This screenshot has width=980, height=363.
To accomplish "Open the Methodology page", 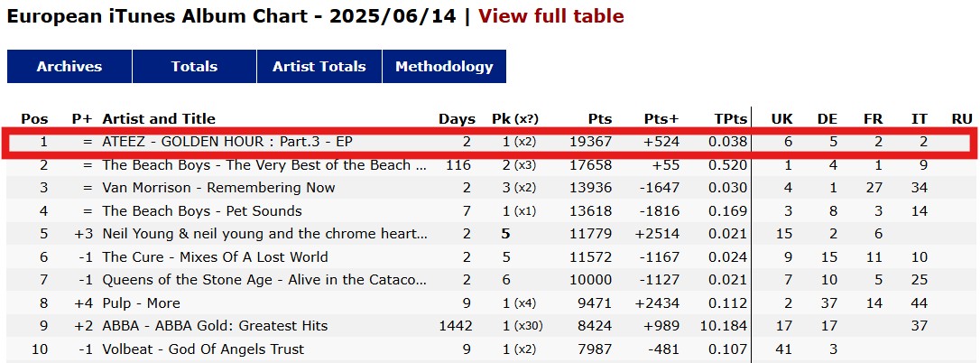I will click(x=444, y=66).
